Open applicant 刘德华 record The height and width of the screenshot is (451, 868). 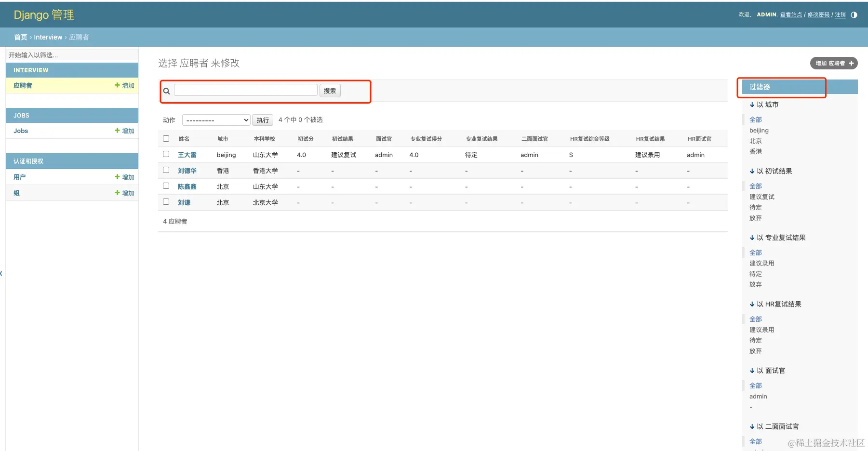pyautogui.click(x=187, y=171)
